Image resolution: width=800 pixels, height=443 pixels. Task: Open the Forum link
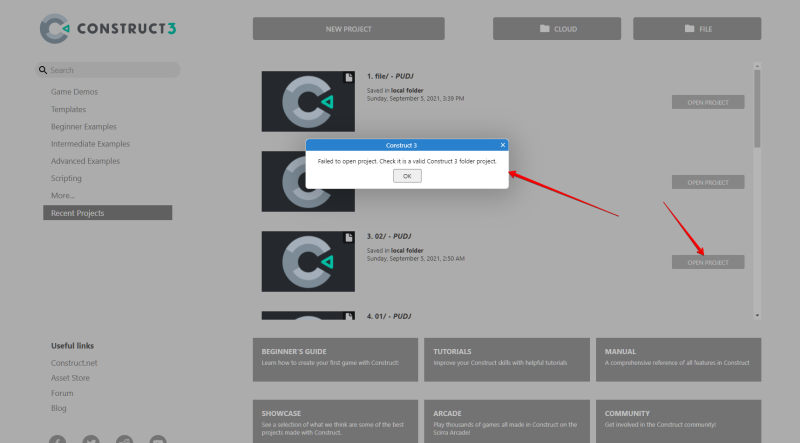pos(62,393)
